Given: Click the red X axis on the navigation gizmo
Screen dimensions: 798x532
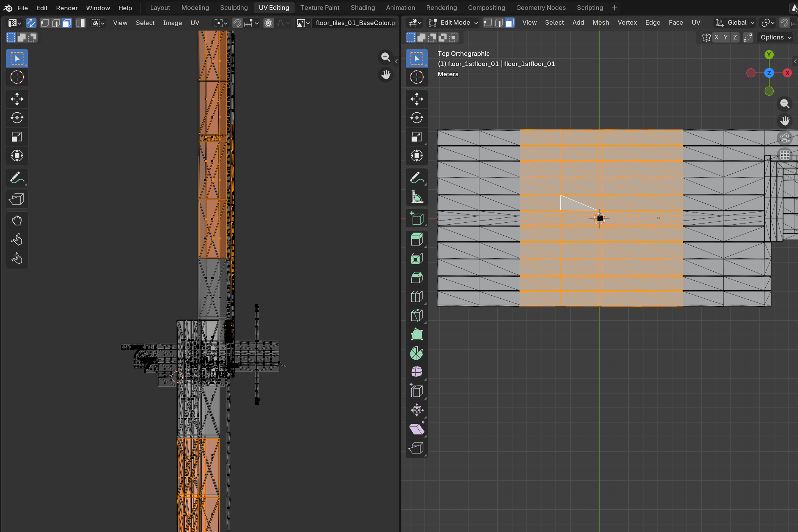Looking at the screenshot, I should (x=787, y=73).
